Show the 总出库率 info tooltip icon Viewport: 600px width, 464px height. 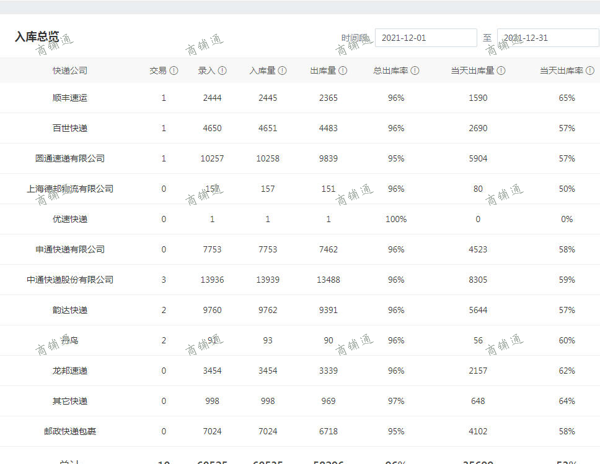point(415,71)
